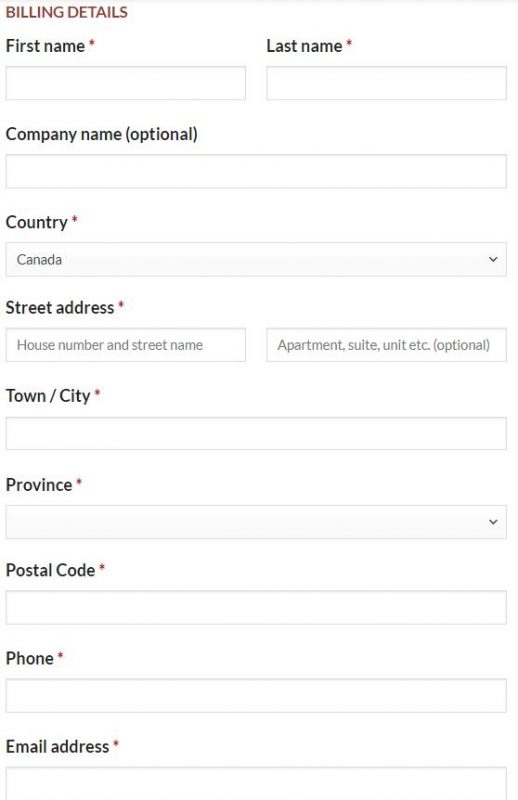Click the Province dropdown chevron arrow
Screen dimensions: 518x800
493,522
